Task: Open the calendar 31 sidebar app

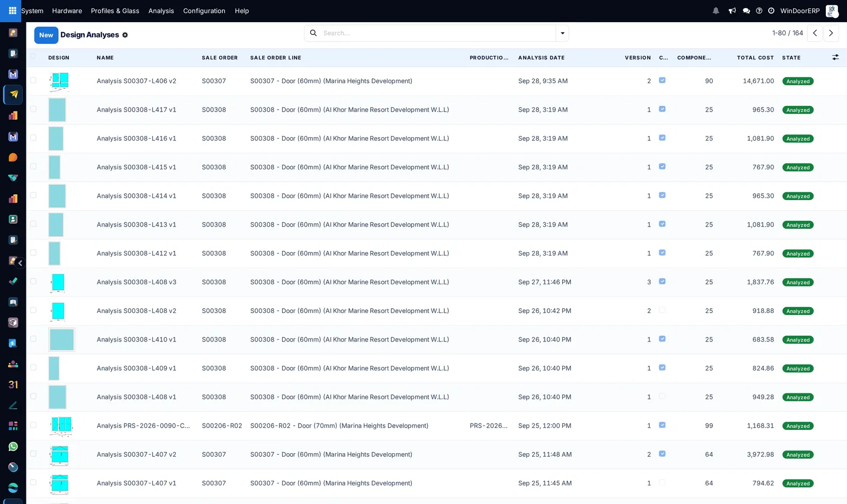Action: tap(13, 384)
